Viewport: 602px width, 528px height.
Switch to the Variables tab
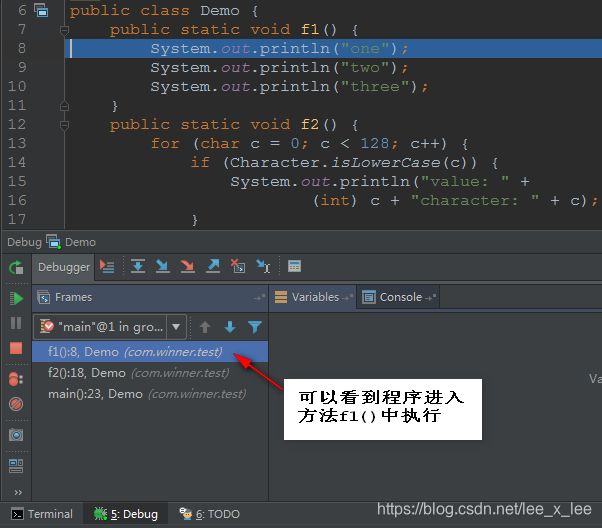tap(315, 297)
